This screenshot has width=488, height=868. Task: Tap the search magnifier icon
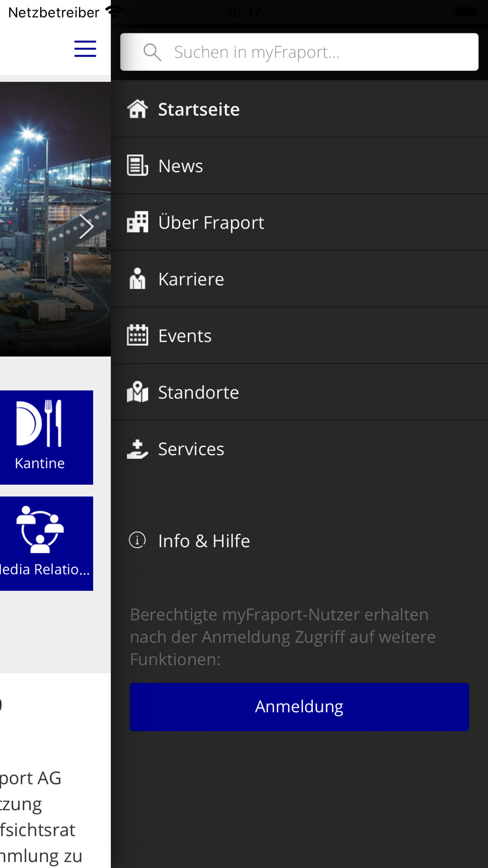tap(152, 52)
